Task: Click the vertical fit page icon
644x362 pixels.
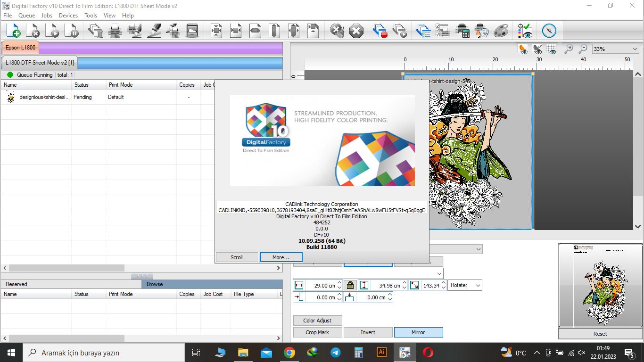Action: click(x=274, y=31)
